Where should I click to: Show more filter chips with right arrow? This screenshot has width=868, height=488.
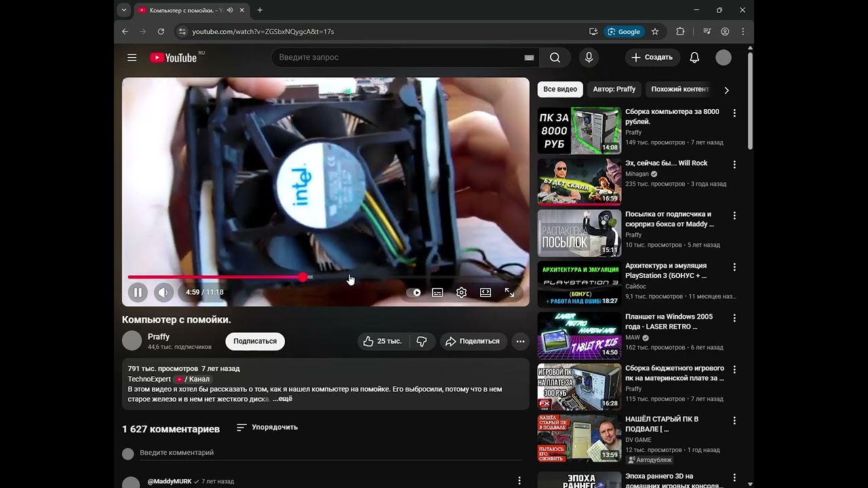(x=726, y=89)
